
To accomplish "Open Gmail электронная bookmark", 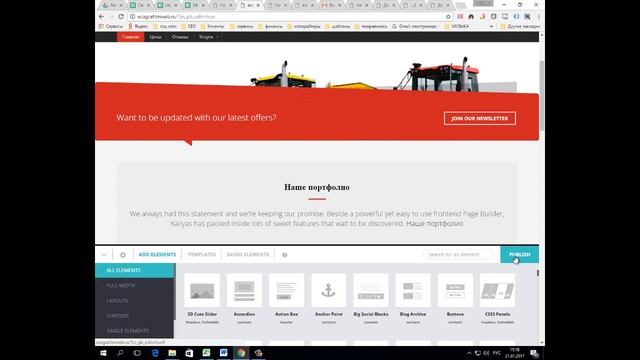I will coord(414,26).
